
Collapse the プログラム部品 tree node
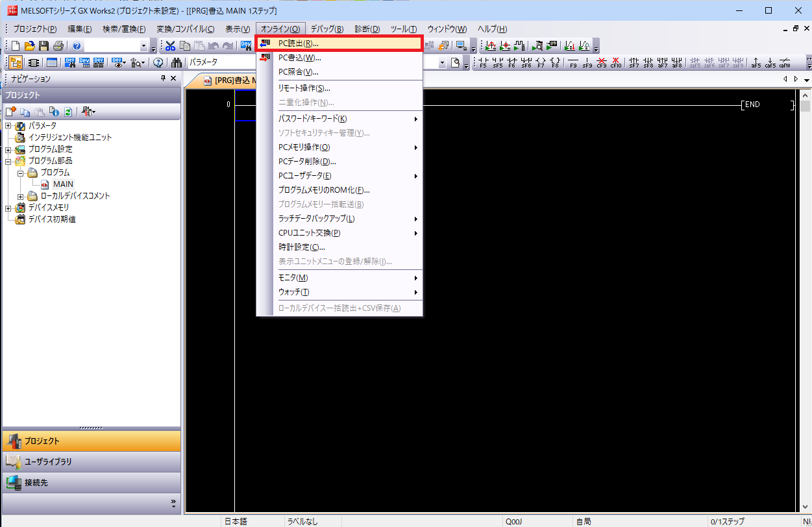pyautogui.click(x=8, y=161)
